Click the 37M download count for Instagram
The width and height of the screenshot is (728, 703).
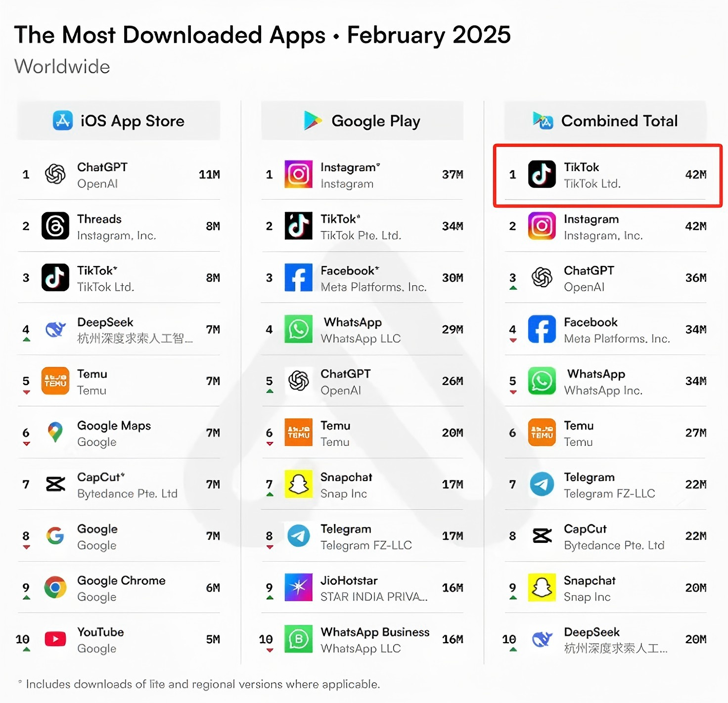[x=452, y=175]
